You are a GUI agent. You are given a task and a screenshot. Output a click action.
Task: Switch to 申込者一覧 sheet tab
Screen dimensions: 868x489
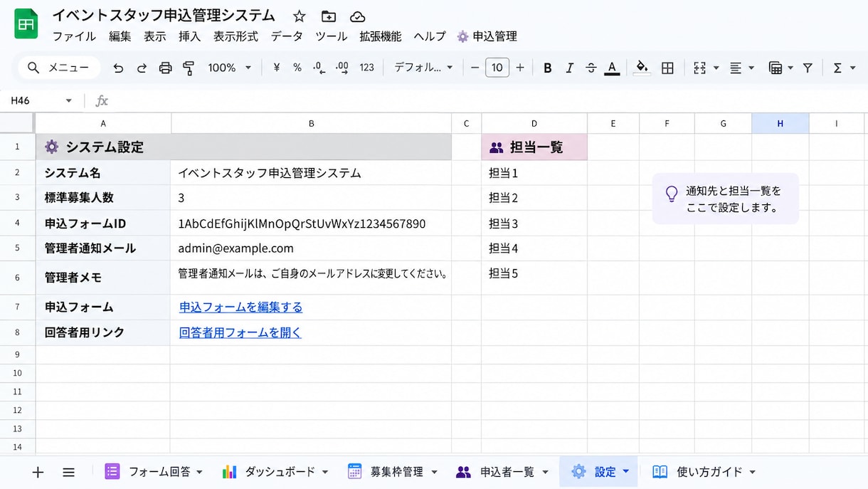(x=502, y=472)
